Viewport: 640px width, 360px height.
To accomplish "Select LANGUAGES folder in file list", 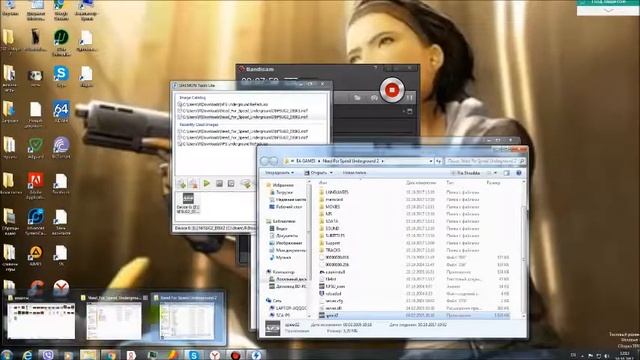I will pyautogui.click(x=333, y=192).
